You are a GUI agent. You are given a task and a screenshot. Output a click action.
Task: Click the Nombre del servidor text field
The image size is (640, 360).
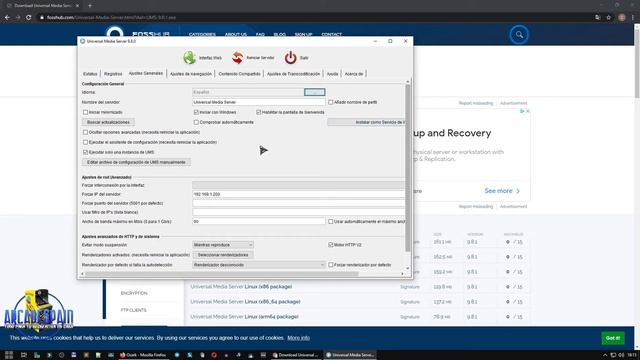point(259,102)
